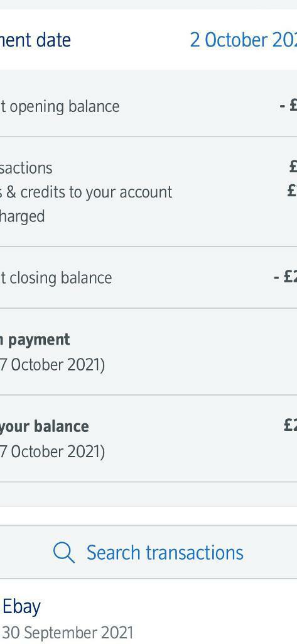Open Search transactions

(x=148, y=552)
